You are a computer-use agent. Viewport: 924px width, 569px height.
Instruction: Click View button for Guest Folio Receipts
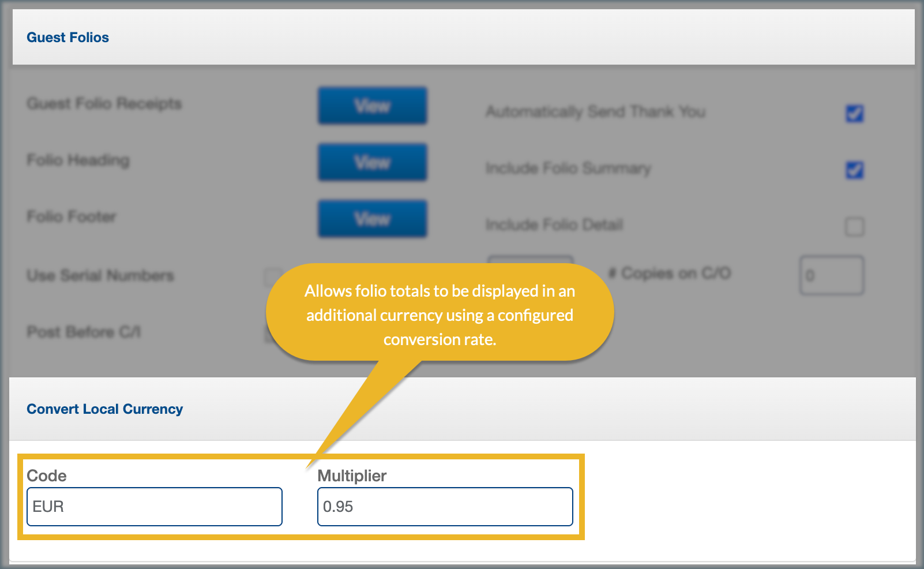[372, 106]
